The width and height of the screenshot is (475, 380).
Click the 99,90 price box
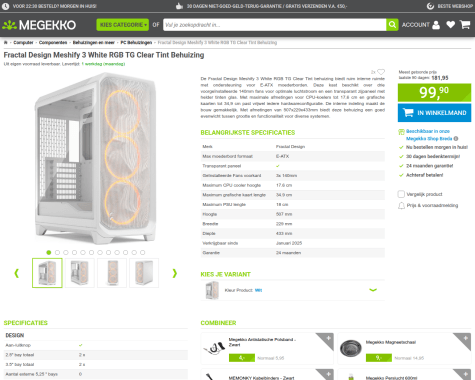(434, 92)
